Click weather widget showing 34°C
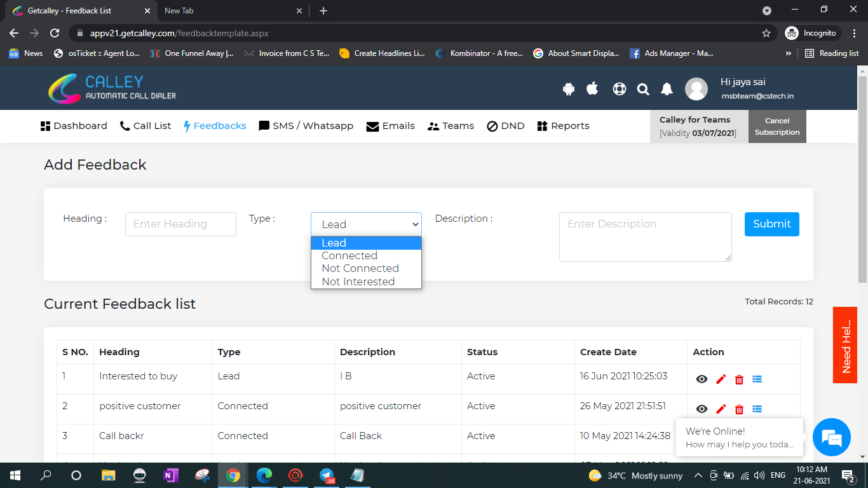This screenshot has height=488, width=868. point(635,475)
